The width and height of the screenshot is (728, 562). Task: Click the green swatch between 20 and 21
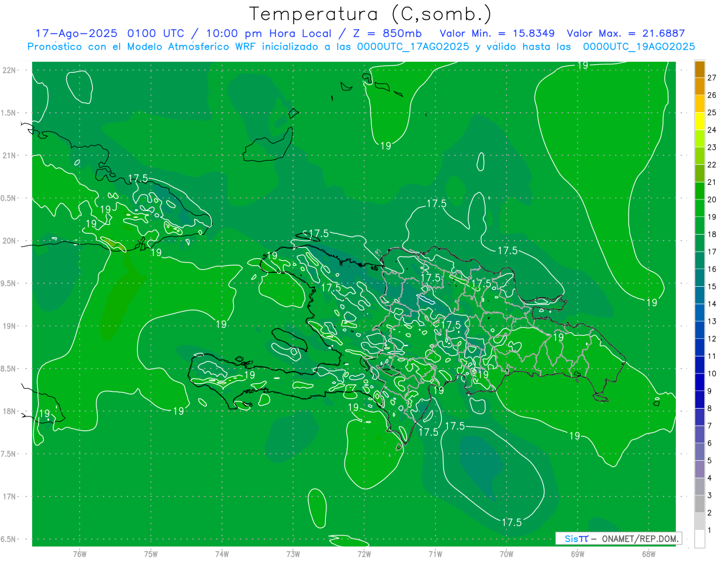click(x=699, y=191)
